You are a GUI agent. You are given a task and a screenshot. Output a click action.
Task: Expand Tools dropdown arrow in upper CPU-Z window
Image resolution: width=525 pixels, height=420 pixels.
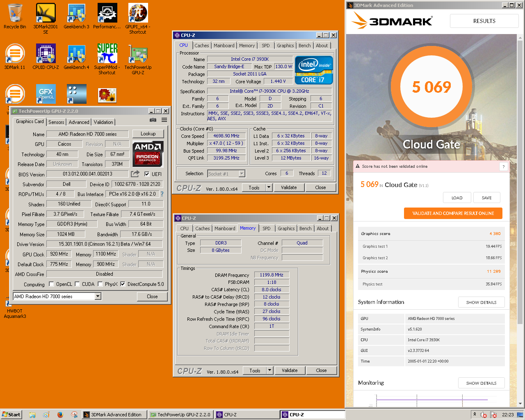(269, 187)
